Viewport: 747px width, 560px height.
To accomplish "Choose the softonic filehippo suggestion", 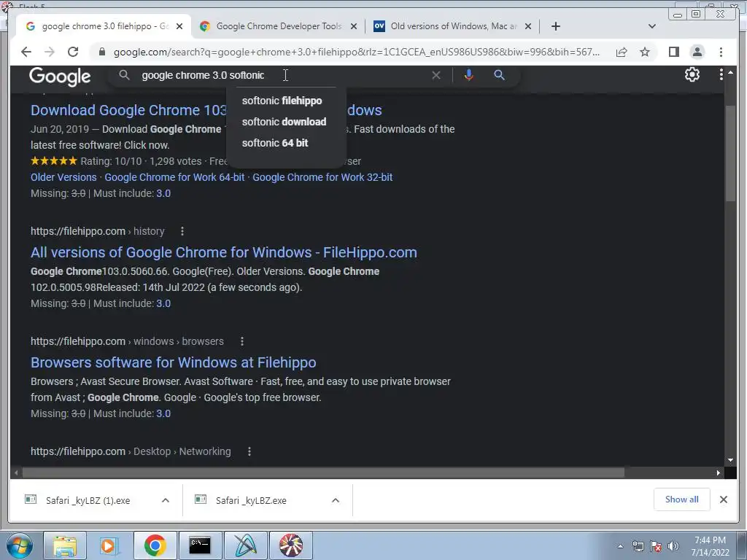I will click(282, 101).
